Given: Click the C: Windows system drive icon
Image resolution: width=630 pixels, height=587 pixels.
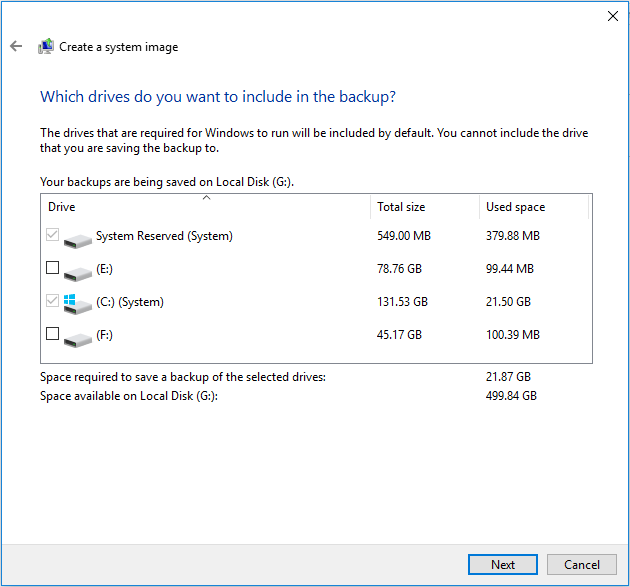Looking at the screenshot, I should [x=78, y=305].
